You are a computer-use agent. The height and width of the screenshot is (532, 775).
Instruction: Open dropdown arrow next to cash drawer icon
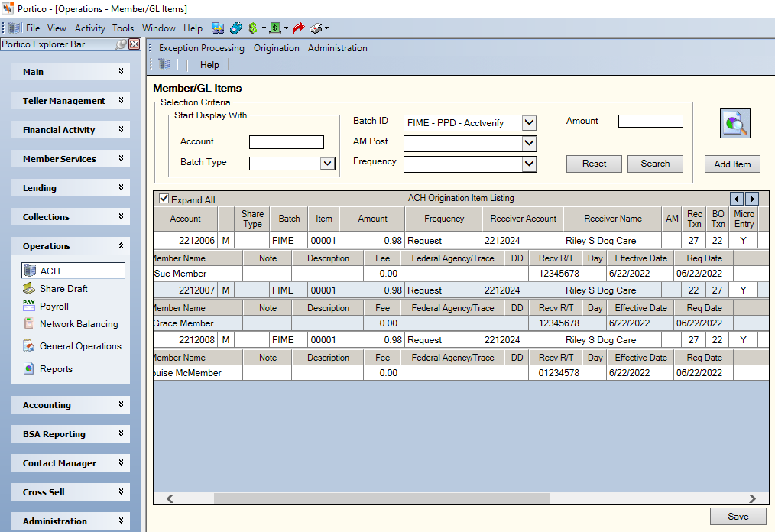click(286, 28)
